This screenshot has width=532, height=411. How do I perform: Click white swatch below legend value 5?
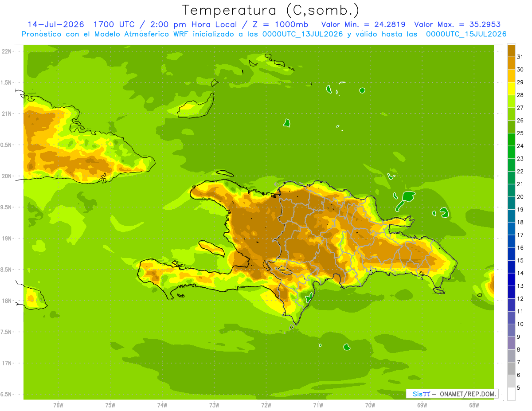click(x=511, y=394)
